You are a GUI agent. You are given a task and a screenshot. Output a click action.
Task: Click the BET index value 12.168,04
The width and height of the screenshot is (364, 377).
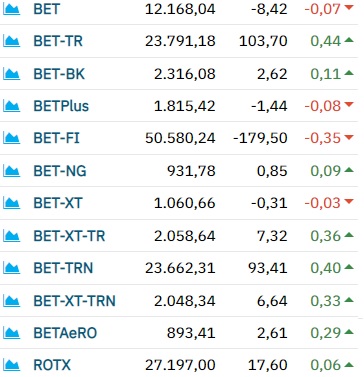(180, 9)
